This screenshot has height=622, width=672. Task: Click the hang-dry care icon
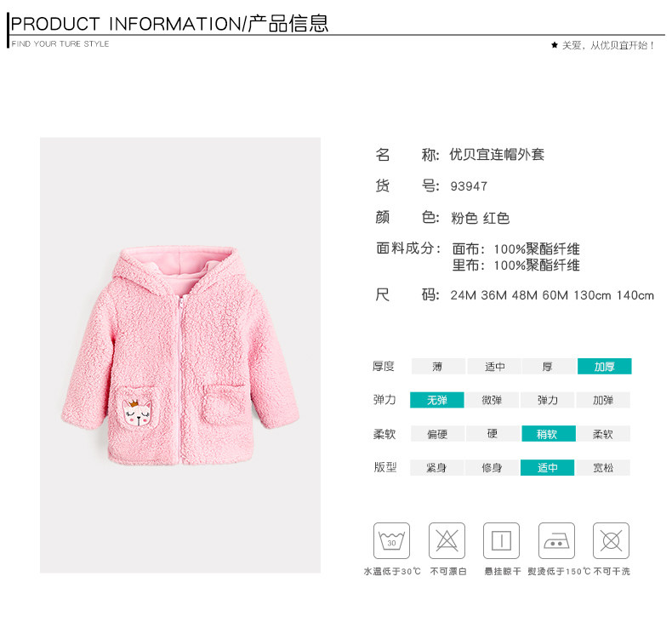501,540
